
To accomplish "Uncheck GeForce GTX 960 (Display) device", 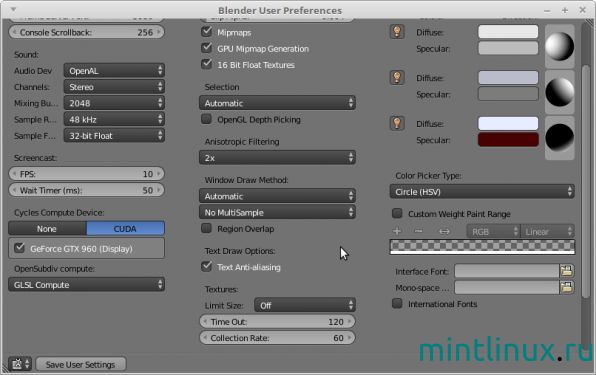I will coord(19,248).
